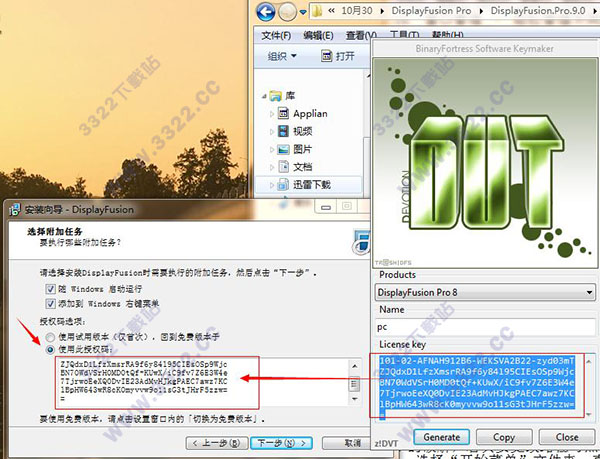Click the Generate button in Keymaker
This screenshot has height=459, width=600.
click(x=442, y=437)
